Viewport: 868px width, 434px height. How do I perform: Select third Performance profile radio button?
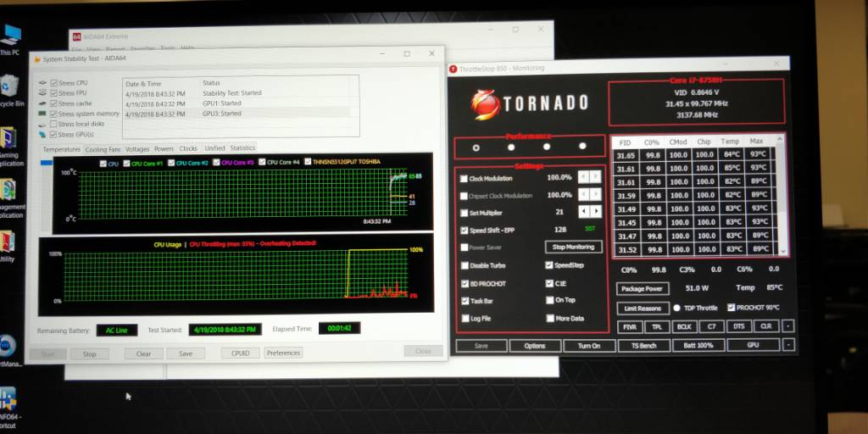(547, 147)
